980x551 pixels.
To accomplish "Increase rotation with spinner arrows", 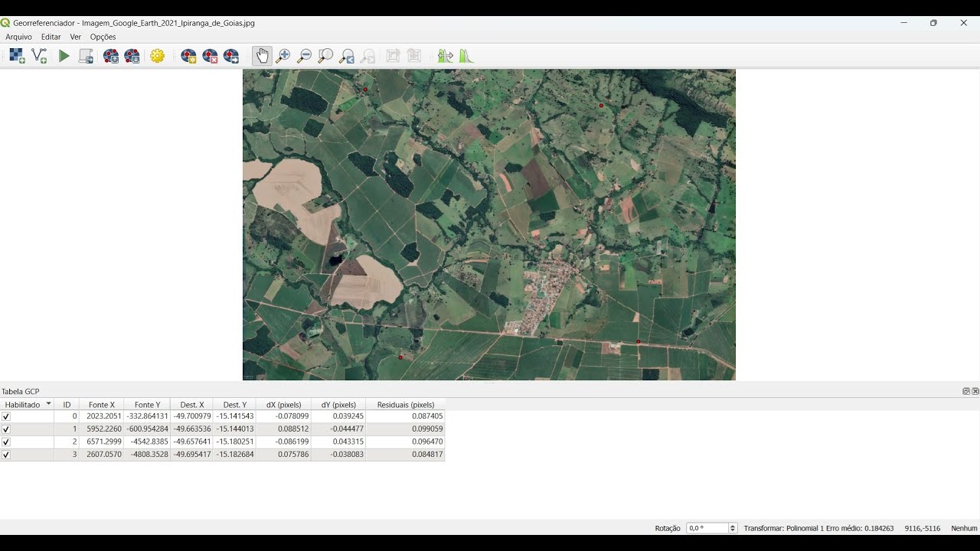I will 733,526.
